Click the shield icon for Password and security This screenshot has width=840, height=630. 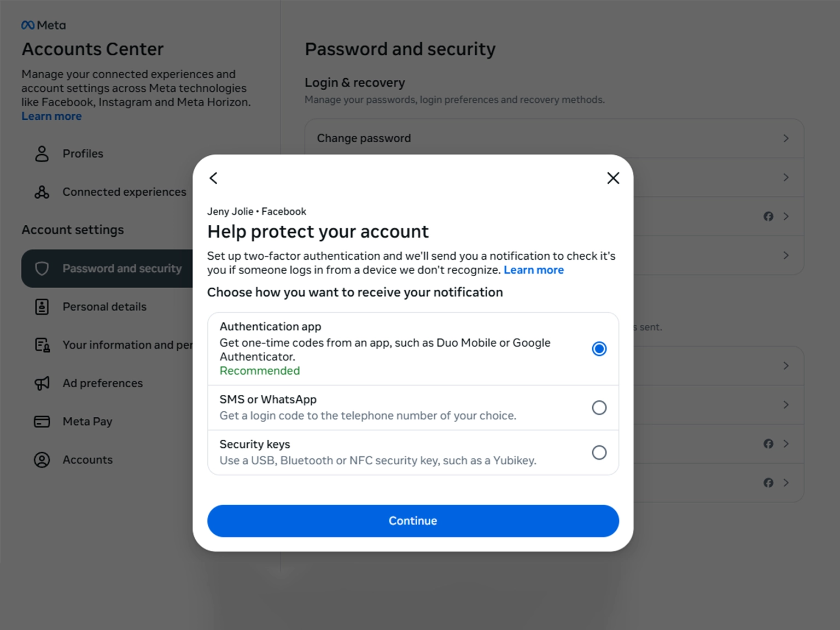[x=43, y=269]
